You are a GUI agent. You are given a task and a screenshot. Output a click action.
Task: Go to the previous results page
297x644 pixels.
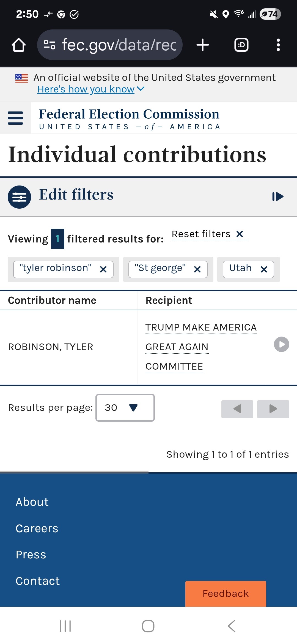[237, 409]
